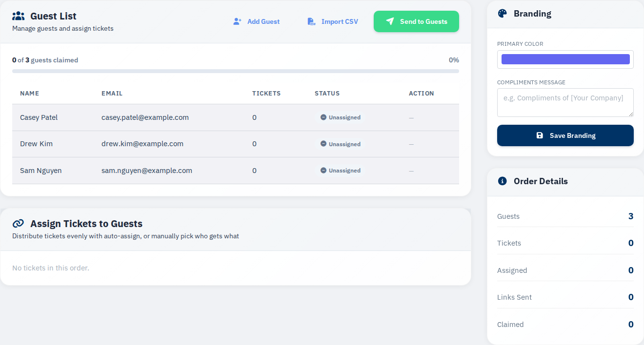Click 'No tickets in this order.' message
This screenshot has width=644, height=345.
click(x=51, y=268)
